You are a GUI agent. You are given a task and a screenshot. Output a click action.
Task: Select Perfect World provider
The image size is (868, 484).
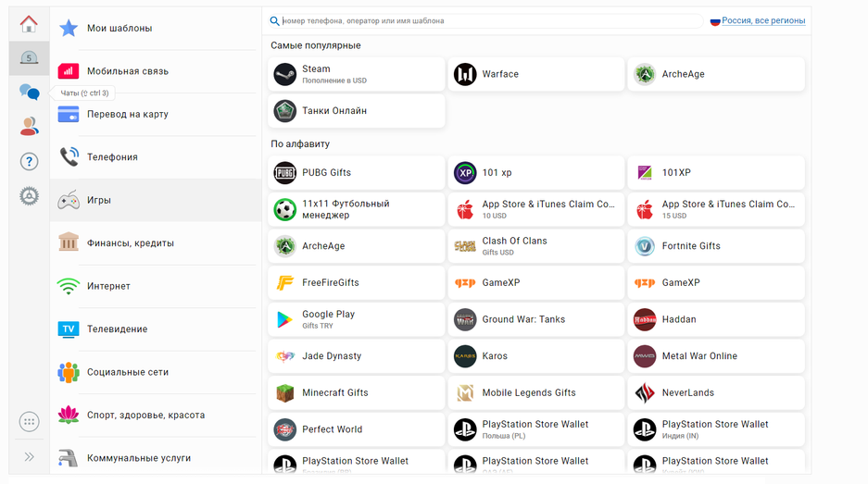(357, 429)
